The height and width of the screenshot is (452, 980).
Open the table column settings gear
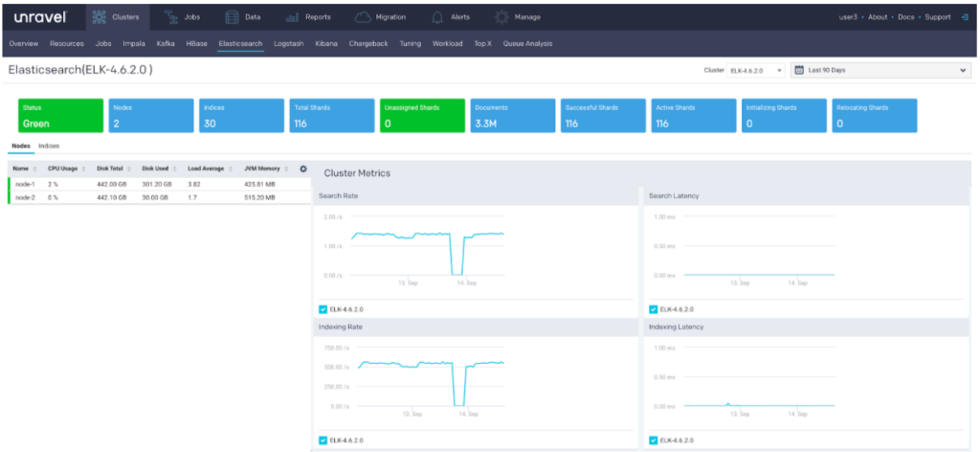[x=303, y=169]
